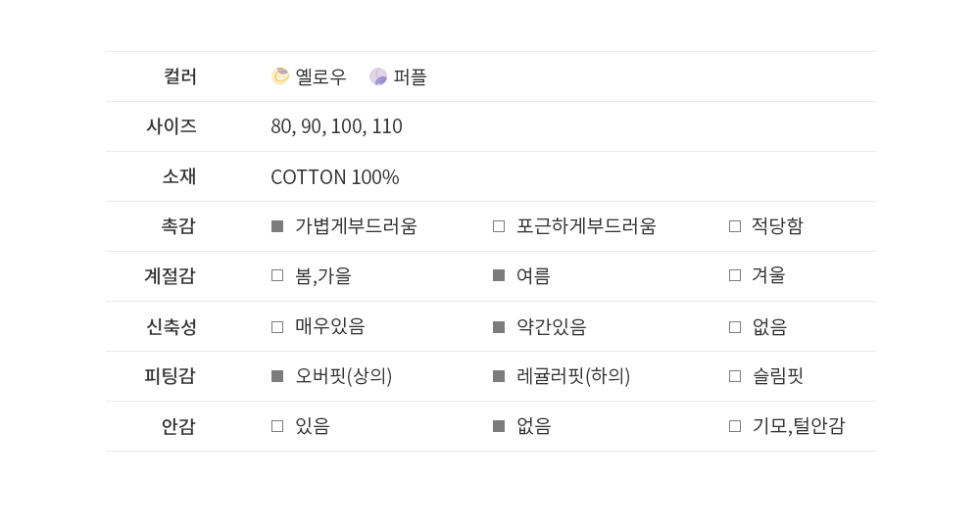Toggle the 여름 season checkbox
The height and width of the screenshot is (529, 980).
(x=499, y=276)
